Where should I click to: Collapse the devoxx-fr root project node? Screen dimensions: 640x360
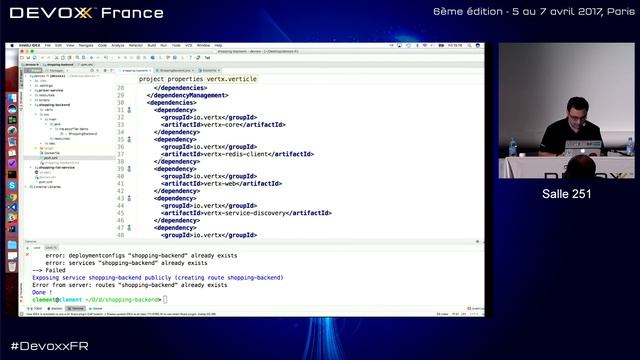point(25,76)
